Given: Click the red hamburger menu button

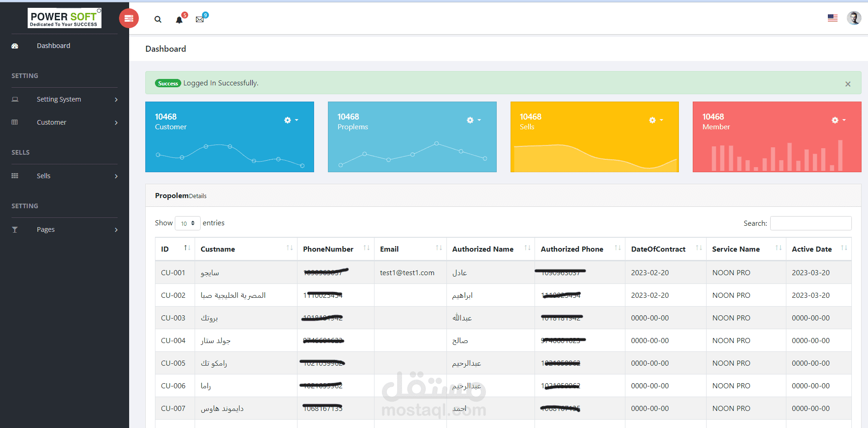Looking at the screenshot, I should 129,18.
